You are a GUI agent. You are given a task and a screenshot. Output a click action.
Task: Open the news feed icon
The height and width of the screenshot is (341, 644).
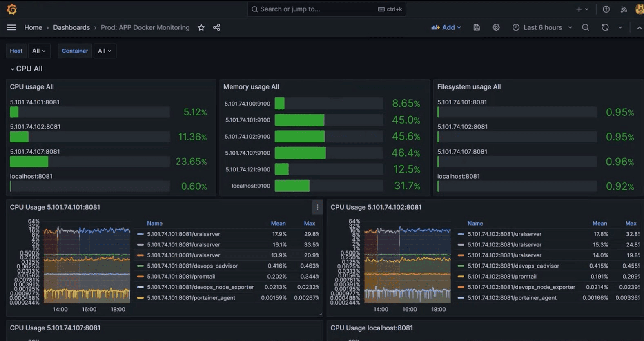pyautogui.click(x=624, y=9)
